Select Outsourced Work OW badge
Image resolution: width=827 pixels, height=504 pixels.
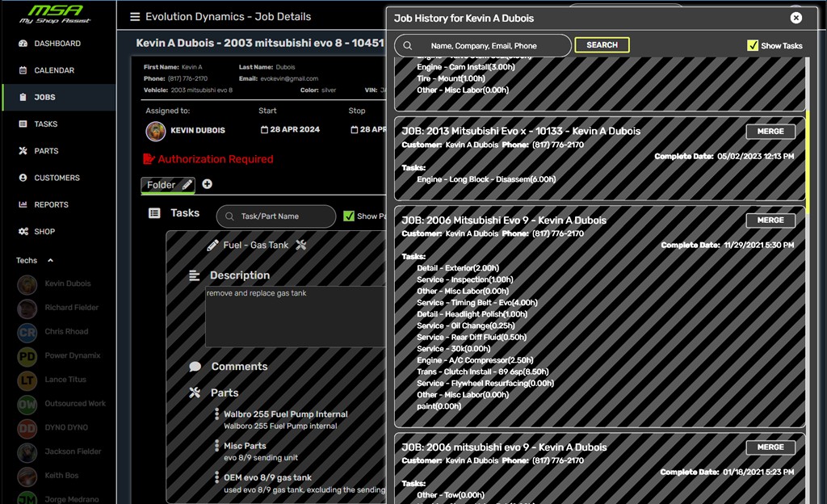[x=27, y=405]
